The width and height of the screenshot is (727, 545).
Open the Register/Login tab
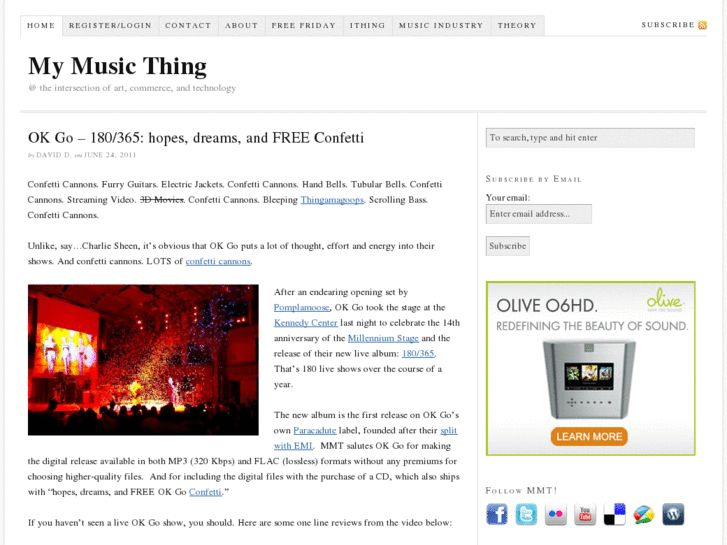point(110,26)
